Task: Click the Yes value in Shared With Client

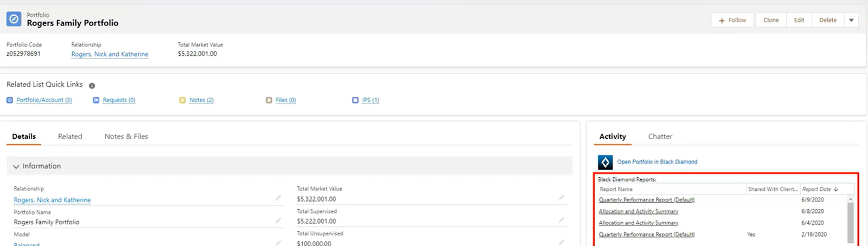Action: [751, 235]
